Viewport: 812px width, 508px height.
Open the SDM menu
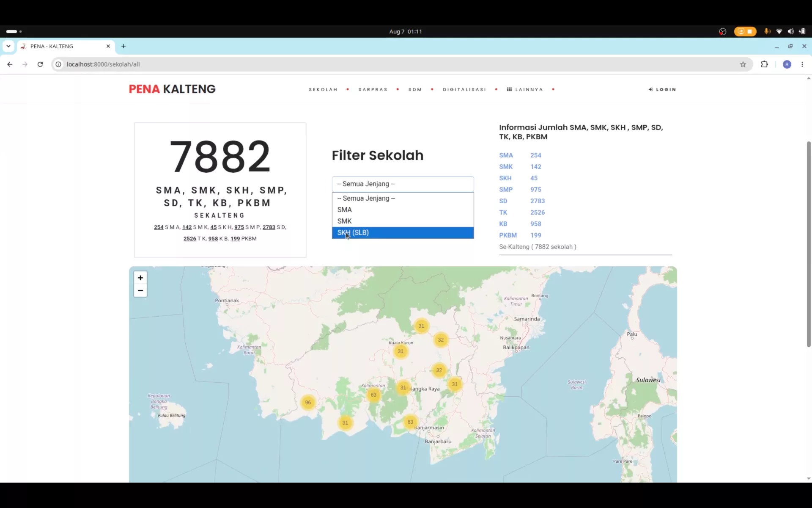pos(415,89)
